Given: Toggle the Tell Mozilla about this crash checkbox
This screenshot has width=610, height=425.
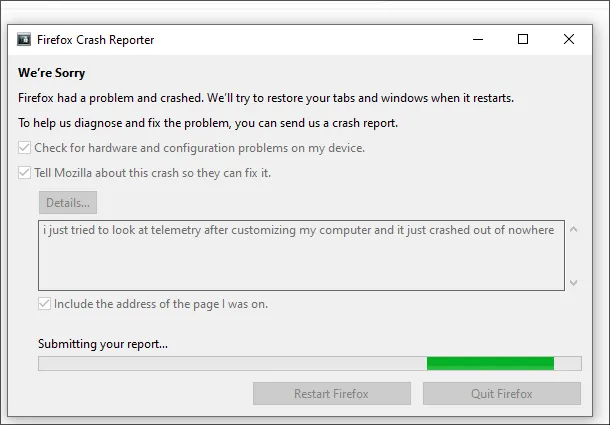Looking at the screenshot, I should [x=24, y=173].
